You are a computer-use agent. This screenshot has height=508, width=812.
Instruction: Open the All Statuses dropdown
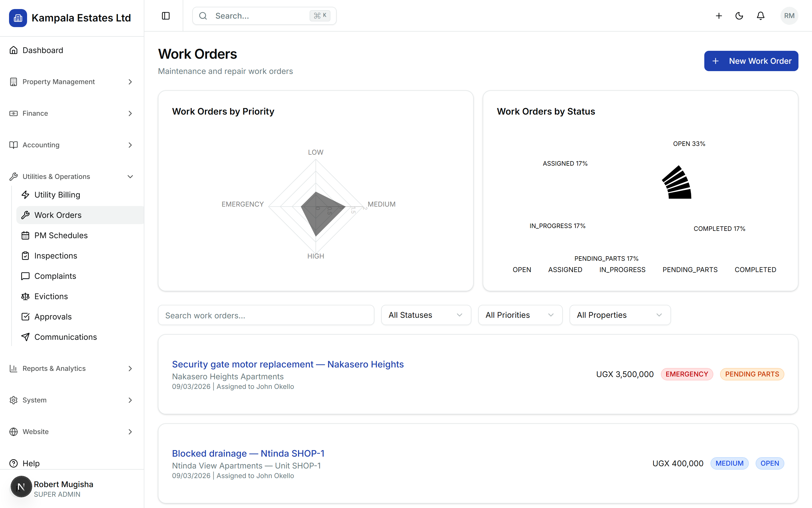[x=426, y=315]
